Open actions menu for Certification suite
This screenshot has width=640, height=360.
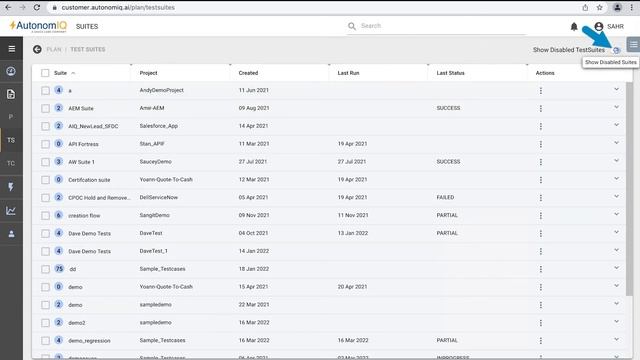point(541,180)
